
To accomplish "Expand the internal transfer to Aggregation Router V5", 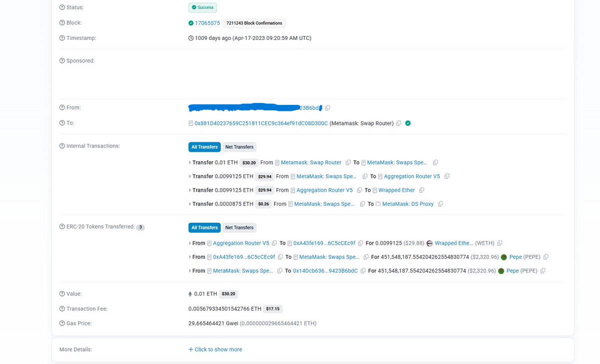I will point(190,176).
